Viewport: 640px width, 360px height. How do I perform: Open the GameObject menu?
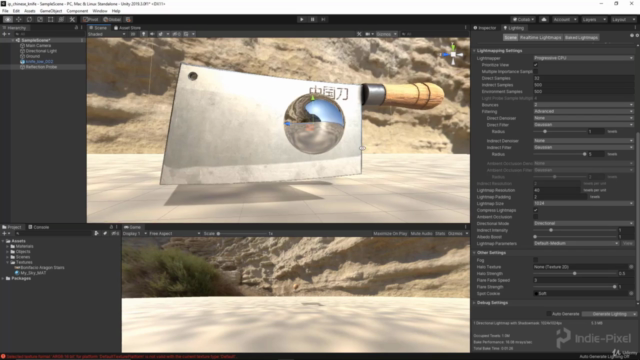[51, 11]
